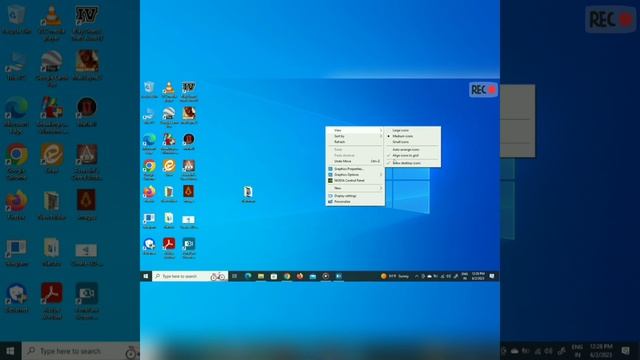
Task: Open Microsoft Store from the center taskbar
Action: [x=274, y=276]
